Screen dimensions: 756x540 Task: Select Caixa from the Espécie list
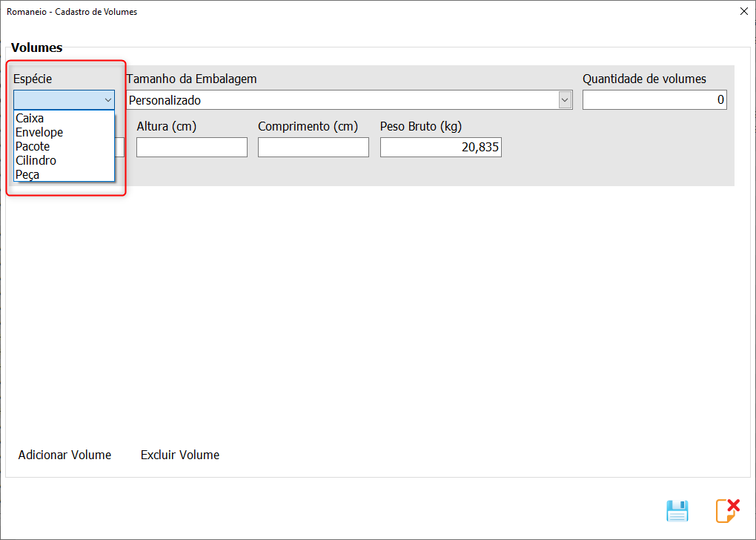pyautogui.click(x=30, y=118)
